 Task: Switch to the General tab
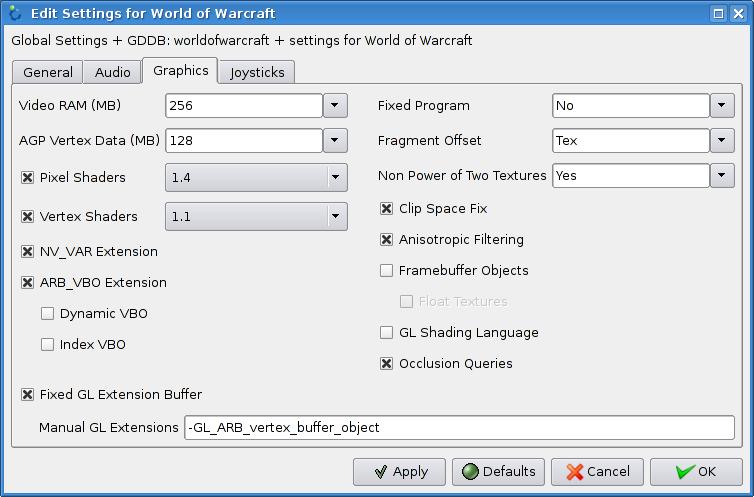pos(48,72)
